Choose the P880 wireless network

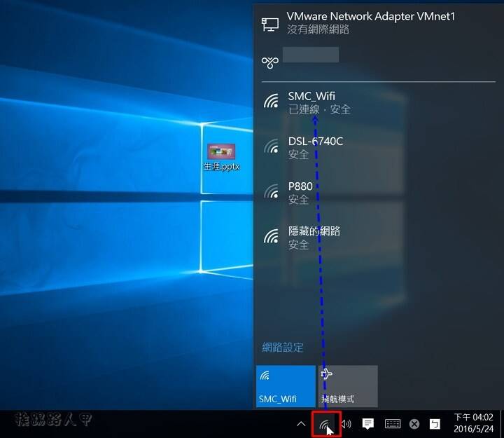tap(378, 193)
